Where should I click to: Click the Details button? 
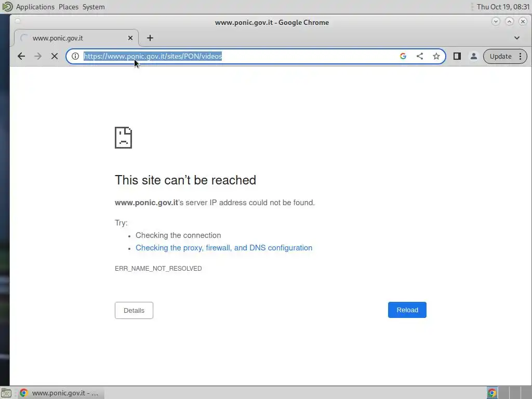click(134, 311)
